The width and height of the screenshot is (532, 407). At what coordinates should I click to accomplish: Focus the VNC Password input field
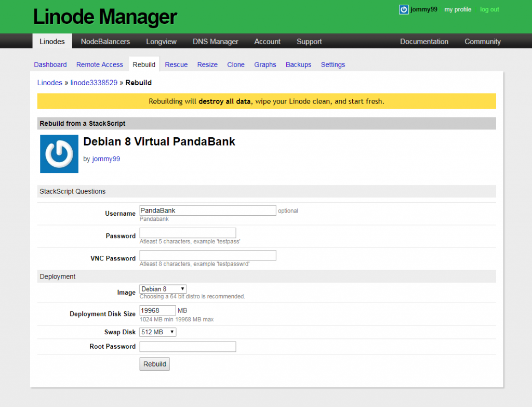(208, 255)
